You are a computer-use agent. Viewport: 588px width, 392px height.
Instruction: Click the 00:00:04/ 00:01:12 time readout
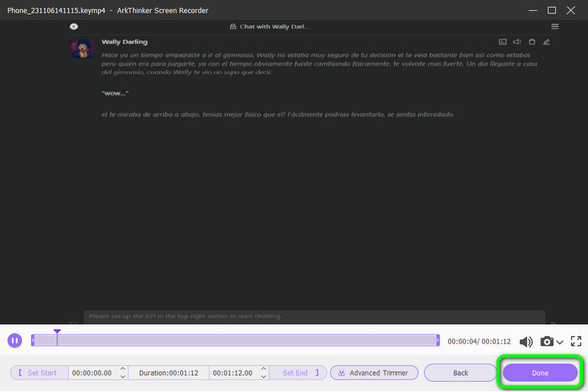pyautogui.click(x=479, y=341)
